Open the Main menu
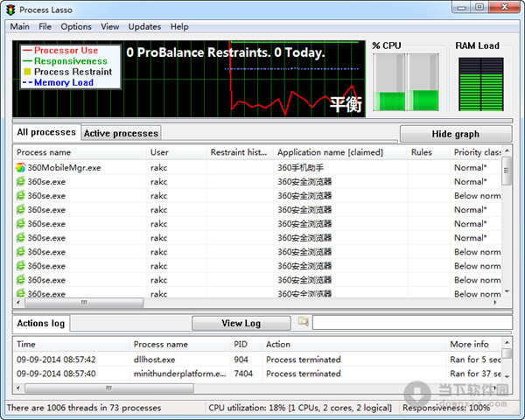This screenshot has width=525, height=420. [20, 26]
